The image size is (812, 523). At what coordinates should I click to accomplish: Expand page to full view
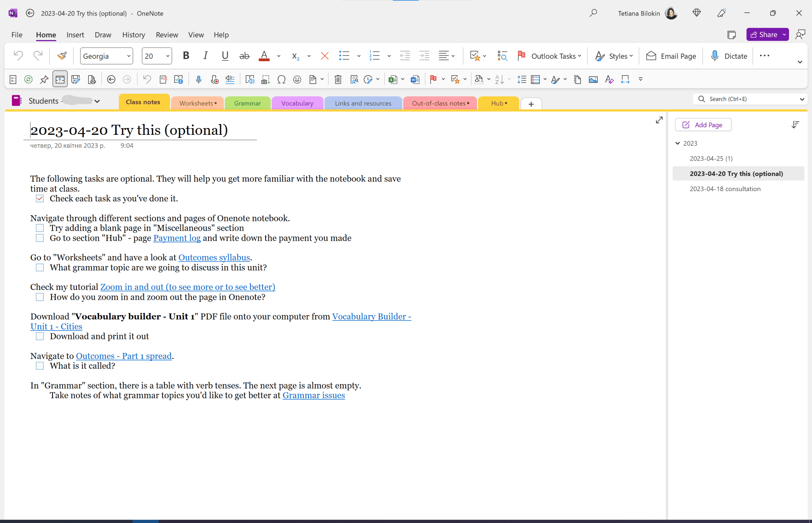[x=659, y=120]
